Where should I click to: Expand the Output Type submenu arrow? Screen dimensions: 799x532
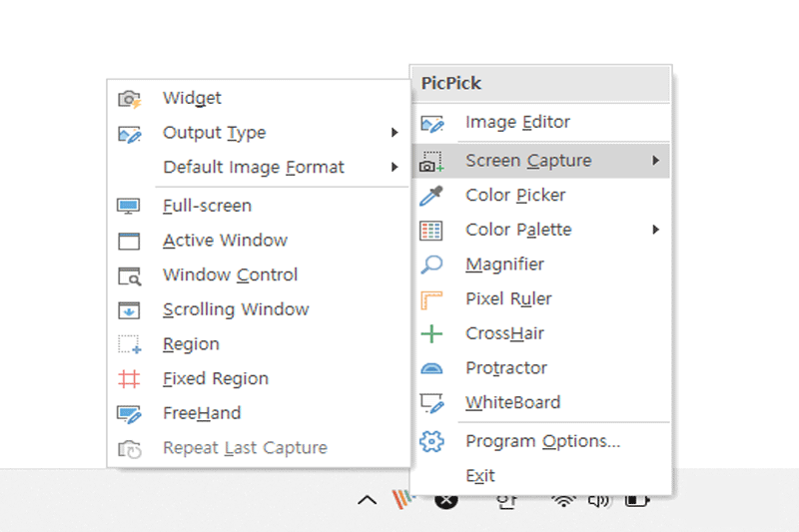(x=395, y=133)
